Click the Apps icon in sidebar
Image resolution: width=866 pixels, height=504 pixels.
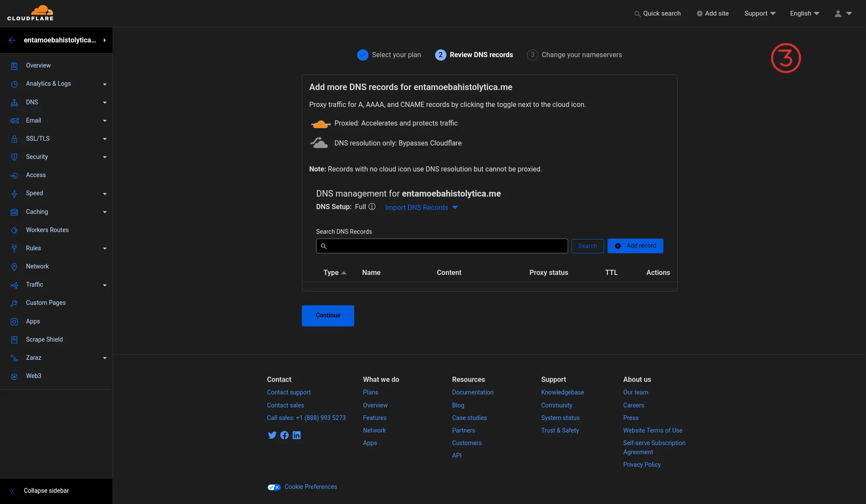point(14,322)
